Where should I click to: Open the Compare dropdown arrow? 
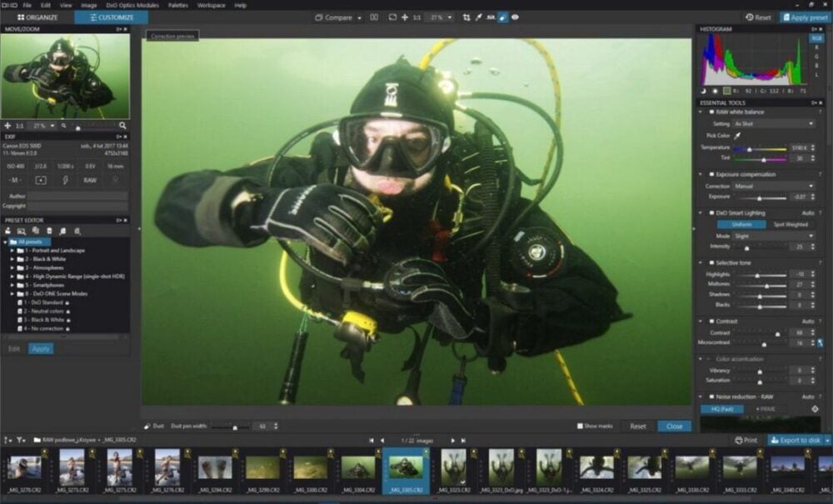pos(359,18)
